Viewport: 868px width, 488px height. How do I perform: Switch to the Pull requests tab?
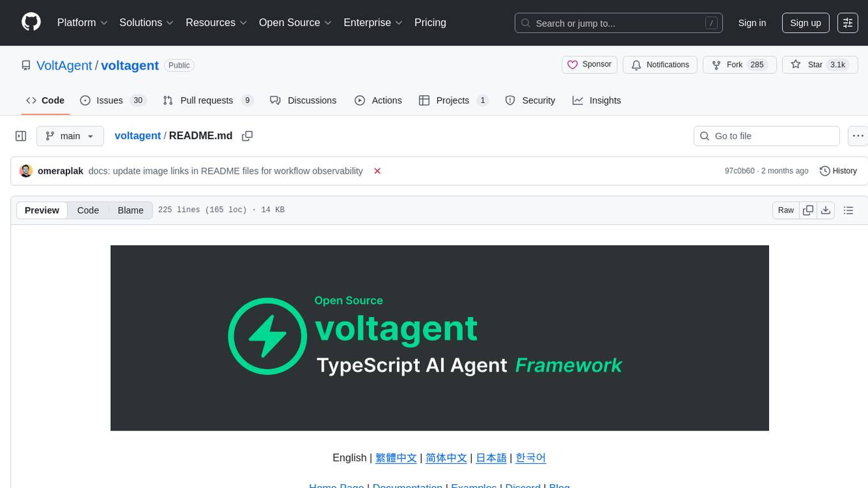click(x=208, y=100)
